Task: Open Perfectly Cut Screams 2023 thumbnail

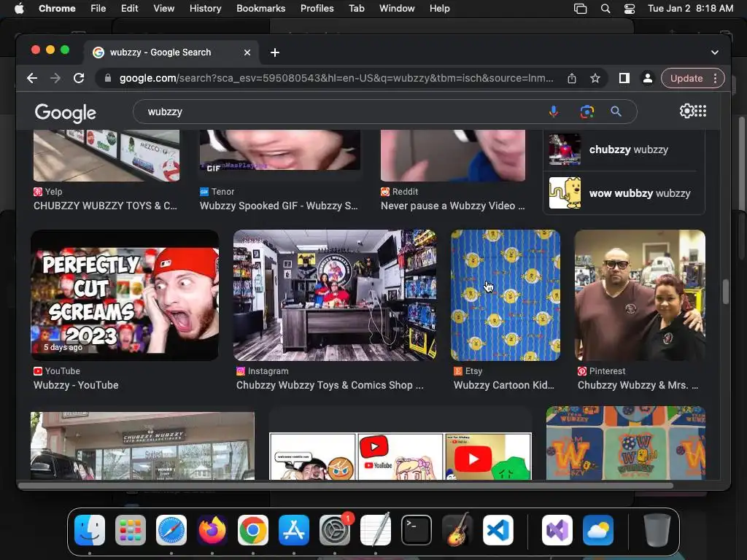Action: coord(125,295)
